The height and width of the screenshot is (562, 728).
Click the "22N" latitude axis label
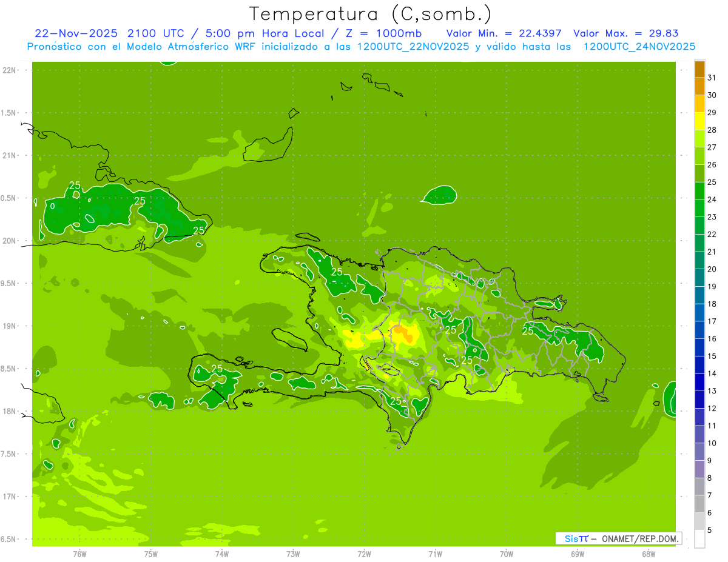(x=9, y=70)
